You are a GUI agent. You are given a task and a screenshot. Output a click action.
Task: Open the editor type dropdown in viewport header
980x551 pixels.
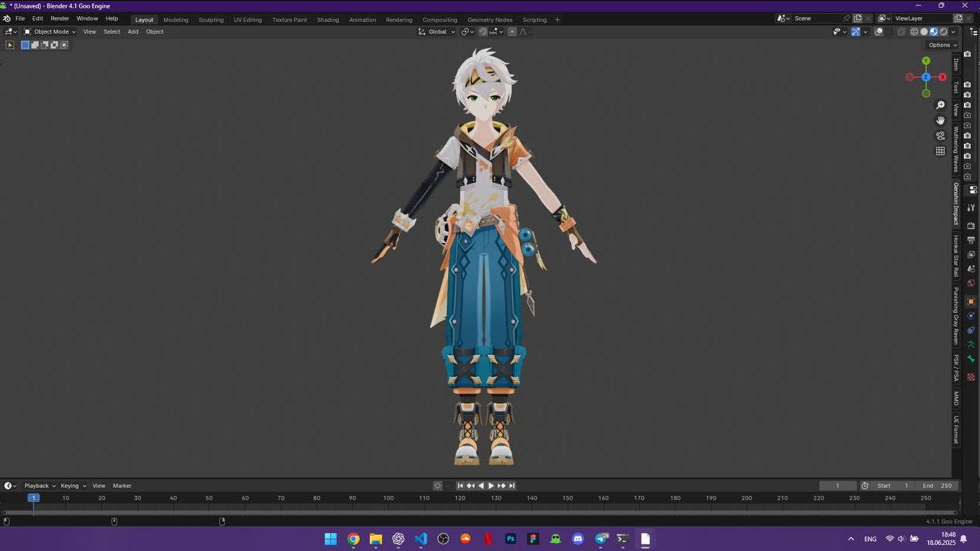pos(10,31)
